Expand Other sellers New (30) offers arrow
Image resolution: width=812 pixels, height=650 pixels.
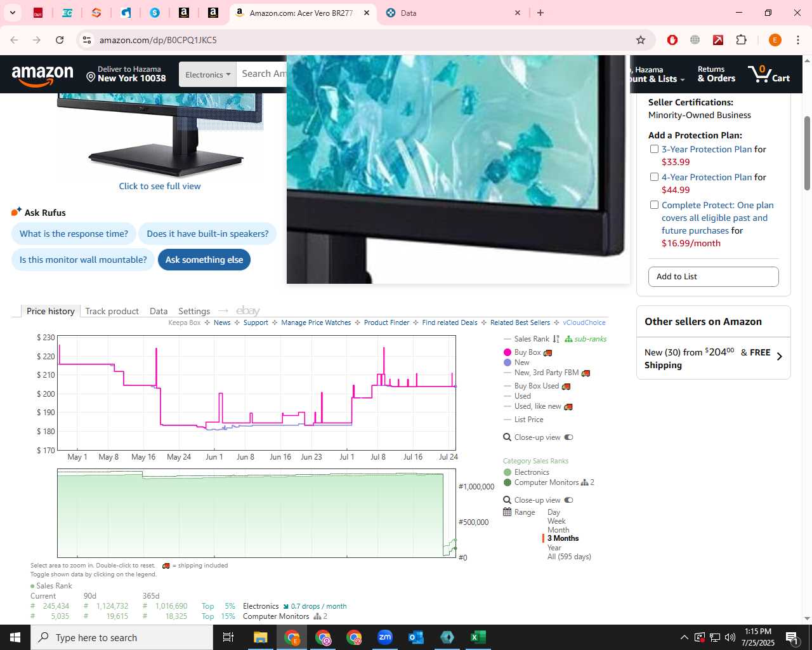coord(780,357)
